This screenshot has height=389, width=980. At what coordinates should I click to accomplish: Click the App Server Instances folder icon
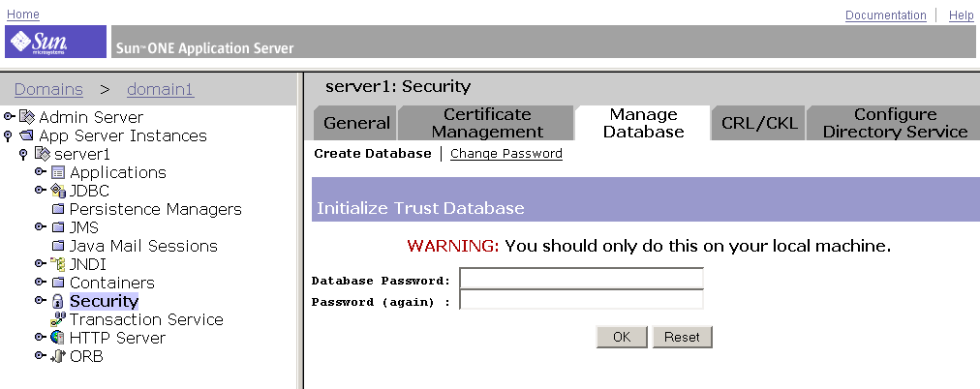[x=26, y=135]
